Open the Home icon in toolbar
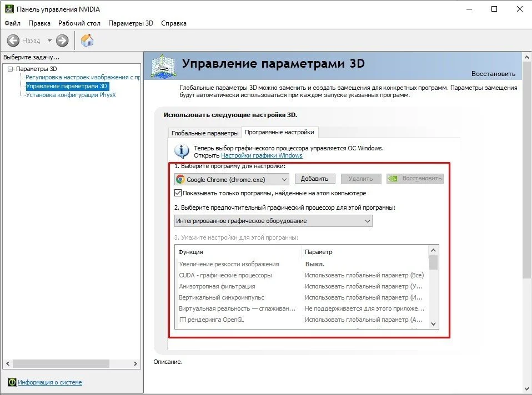Screen dimensions: 532x395 point(87,40)
